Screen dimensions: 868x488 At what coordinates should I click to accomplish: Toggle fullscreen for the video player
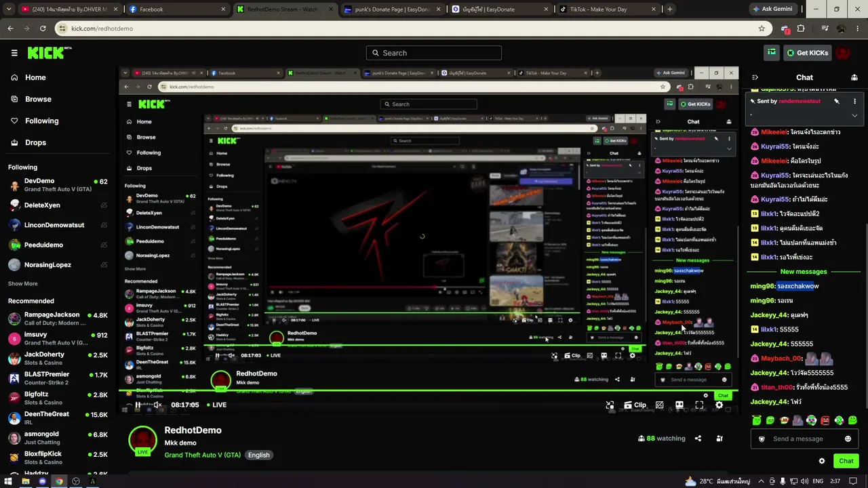699,405
